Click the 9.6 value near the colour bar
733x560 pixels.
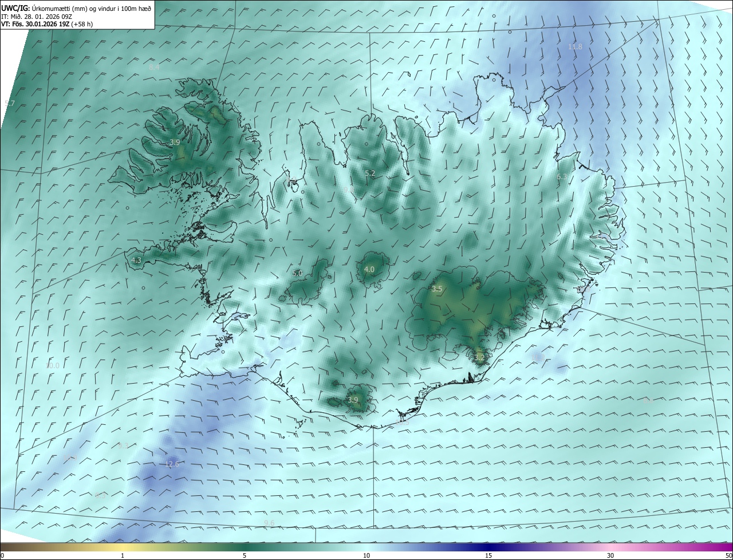pos(269,523)
